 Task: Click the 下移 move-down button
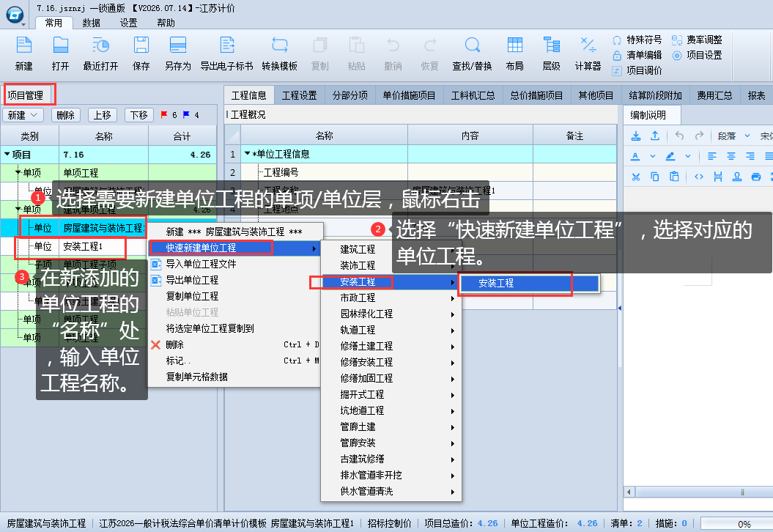click(x=139, y=115)
